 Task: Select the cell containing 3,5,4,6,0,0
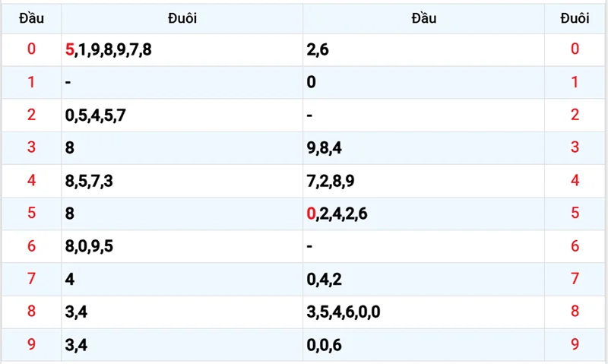(x=344, y=312)
